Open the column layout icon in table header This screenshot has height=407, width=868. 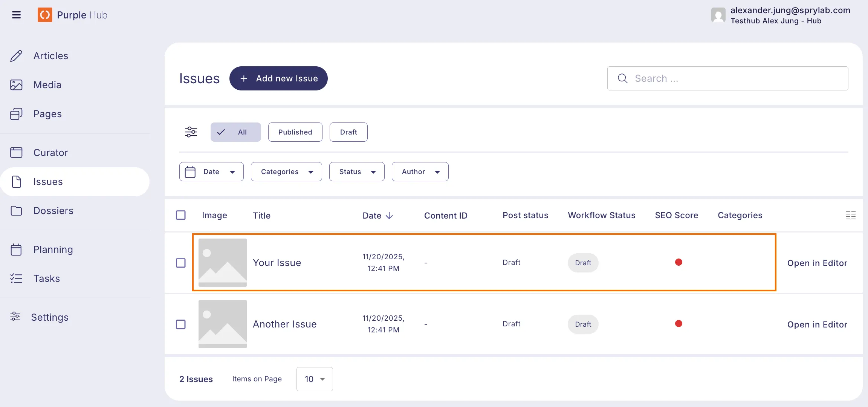click(x=851, y=215)
